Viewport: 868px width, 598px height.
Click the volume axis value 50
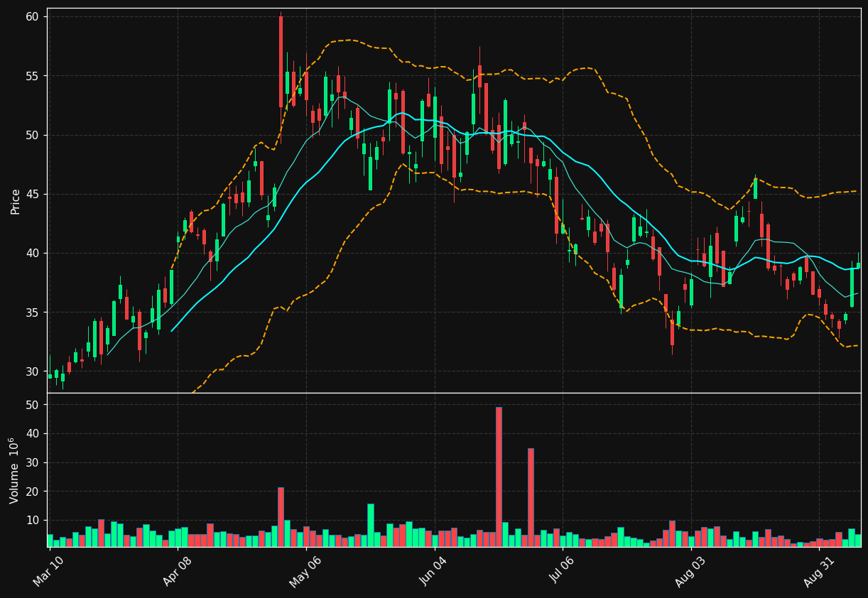(33, 405)
